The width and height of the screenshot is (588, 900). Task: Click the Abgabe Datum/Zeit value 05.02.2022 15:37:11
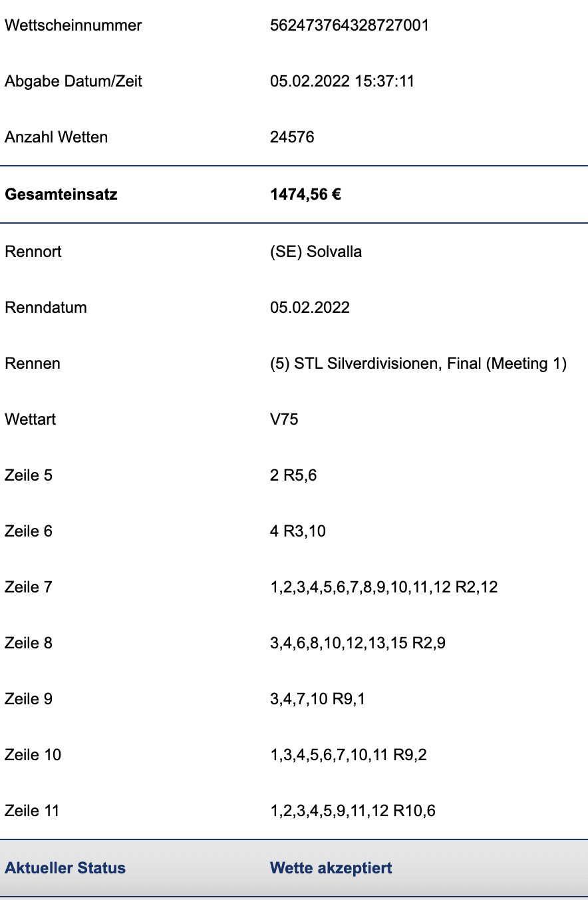342,81
